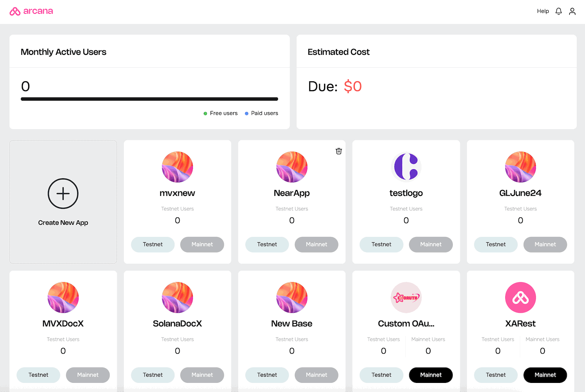
Task: Select Testnet for GLJune24 app
Action: coord(496,244)
